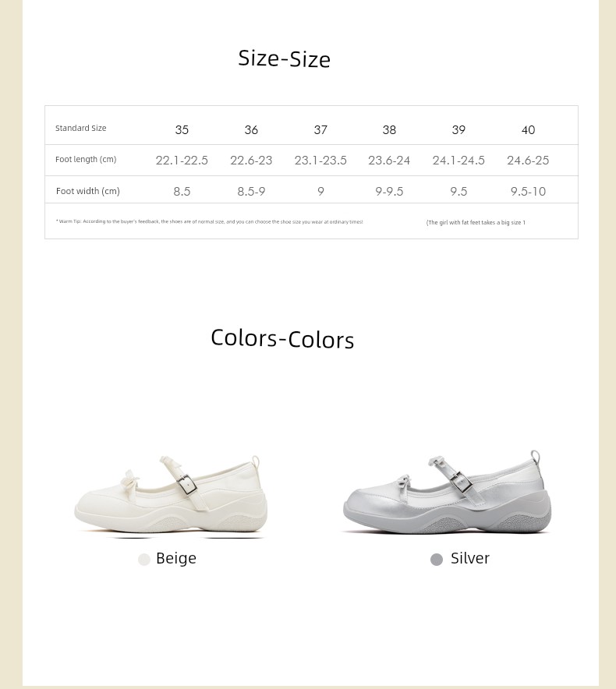Click the Beige color label
Image resolution: width=616 pixels, height=689 pixels.
click(176, 558)
